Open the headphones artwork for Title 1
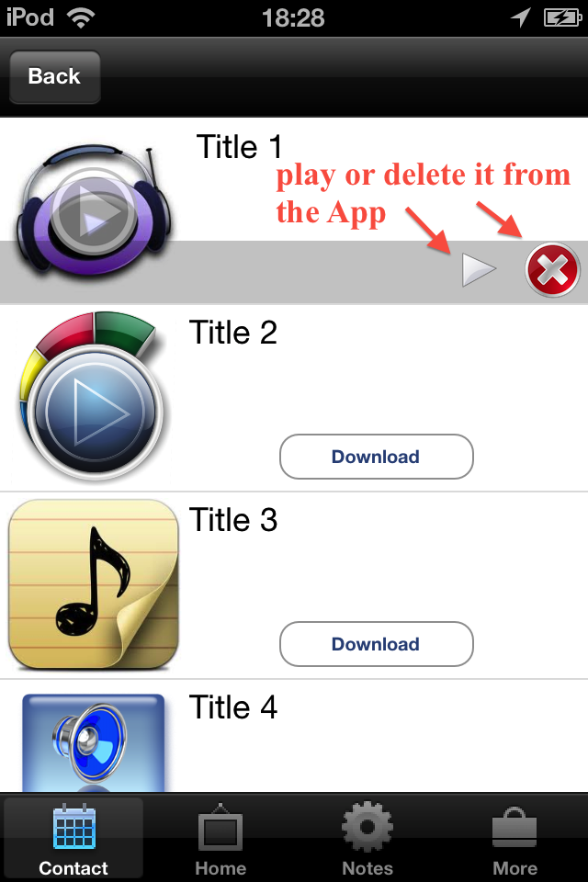Screen dimensions: 588x882 point(95,210)
